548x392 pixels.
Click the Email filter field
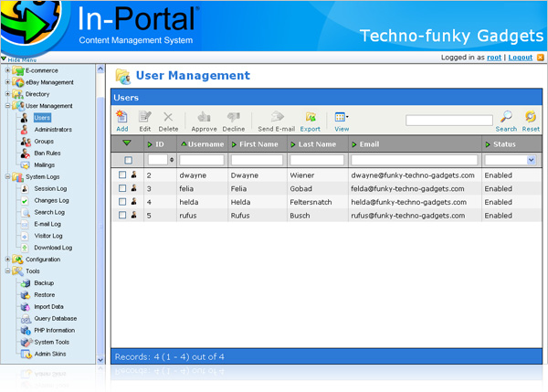[414, 160]
